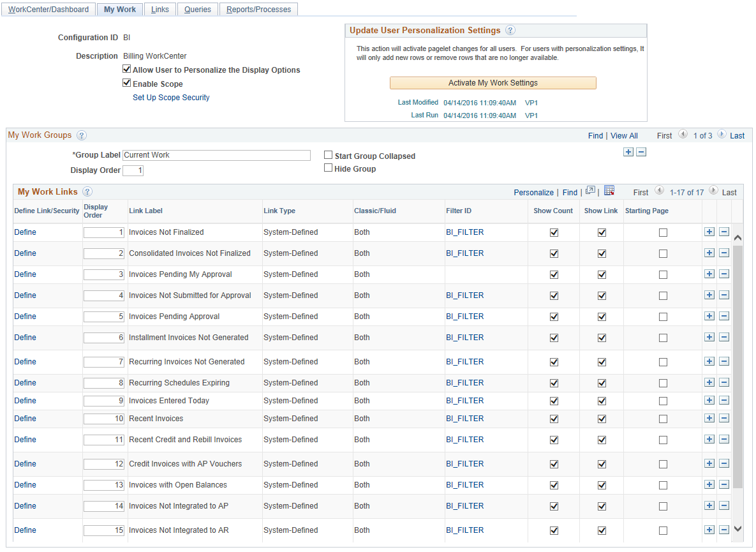Delete the Recent Invoices row

(x=724, y=418)
